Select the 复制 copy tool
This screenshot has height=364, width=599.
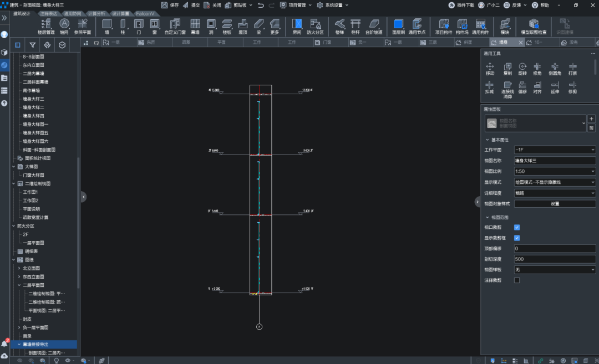pyautogui.click(x=507, y=69)
